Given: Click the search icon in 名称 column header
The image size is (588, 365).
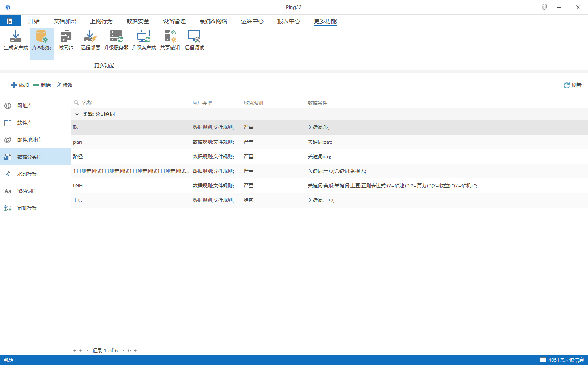Looking at the screenshot, I should coord(76,103).
